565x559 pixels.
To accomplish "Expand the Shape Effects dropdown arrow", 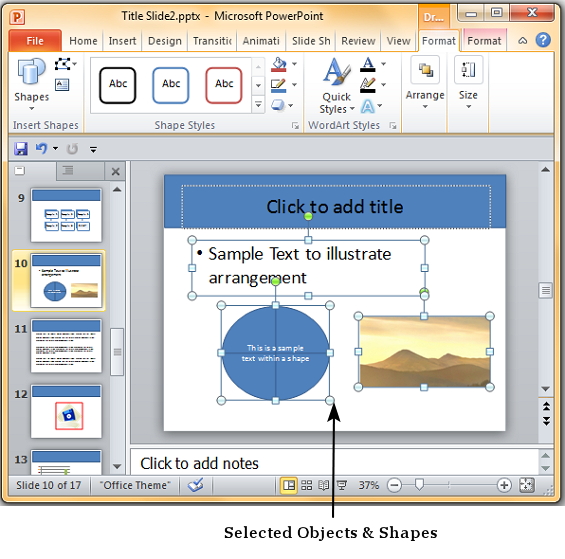I will point(290,106).
